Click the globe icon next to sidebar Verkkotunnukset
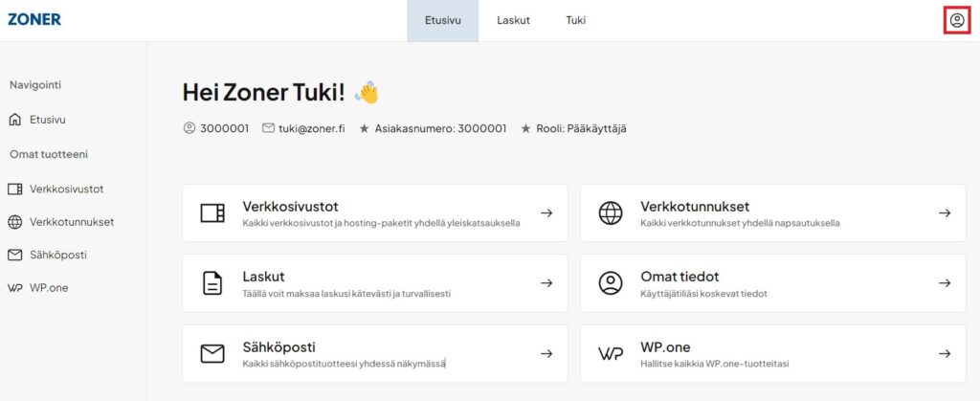The image size is (980, 401). click(14, 222)
